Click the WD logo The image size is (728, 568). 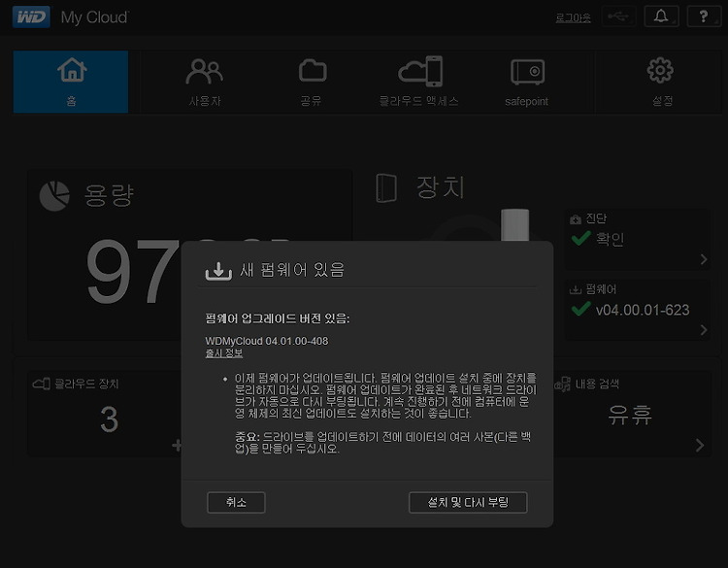tap(31, 17)
